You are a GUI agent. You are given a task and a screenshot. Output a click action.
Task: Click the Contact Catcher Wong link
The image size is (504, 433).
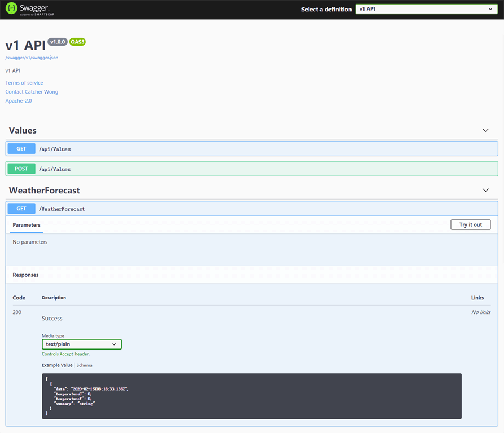pyautogui.click(x=32, y=91)
